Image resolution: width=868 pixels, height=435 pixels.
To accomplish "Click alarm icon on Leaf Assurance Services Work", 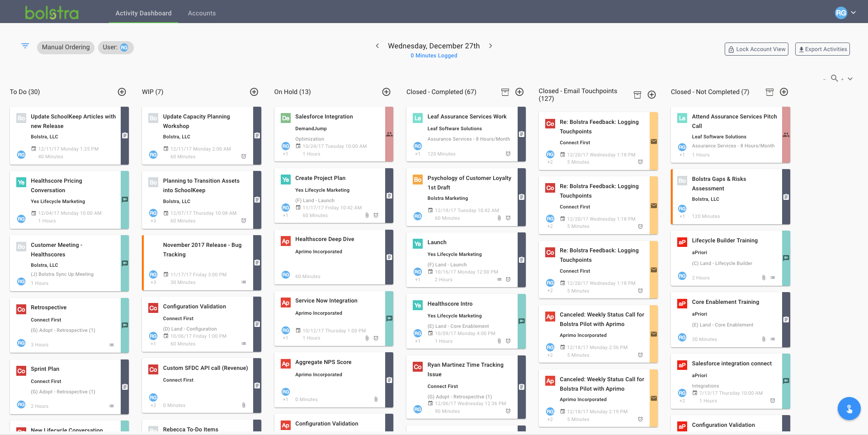I will 508,154.
